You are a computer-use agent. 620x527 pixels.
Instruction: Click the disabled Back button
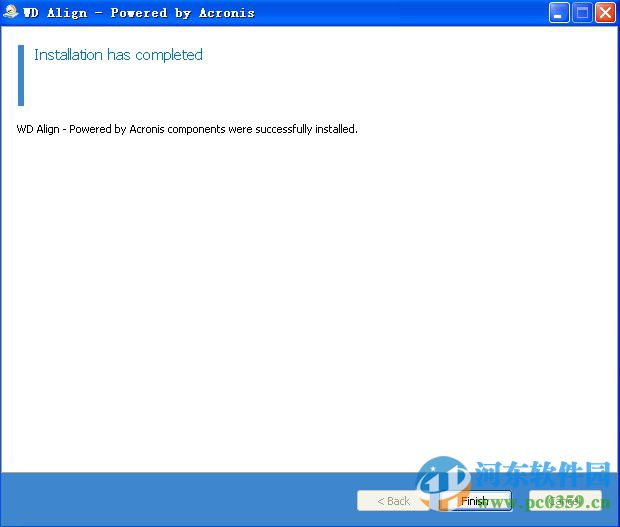393,501
